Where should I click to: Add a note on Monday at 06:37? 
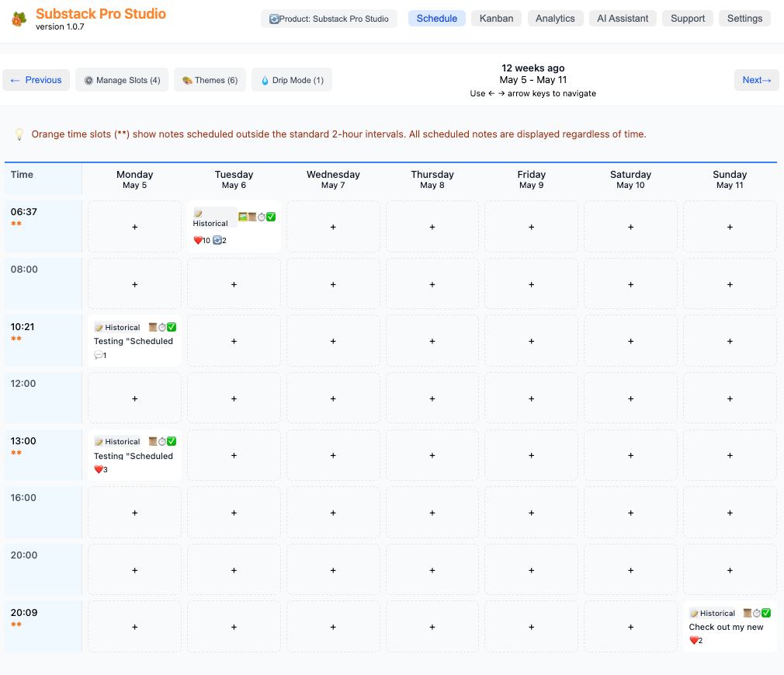point(134,227)
